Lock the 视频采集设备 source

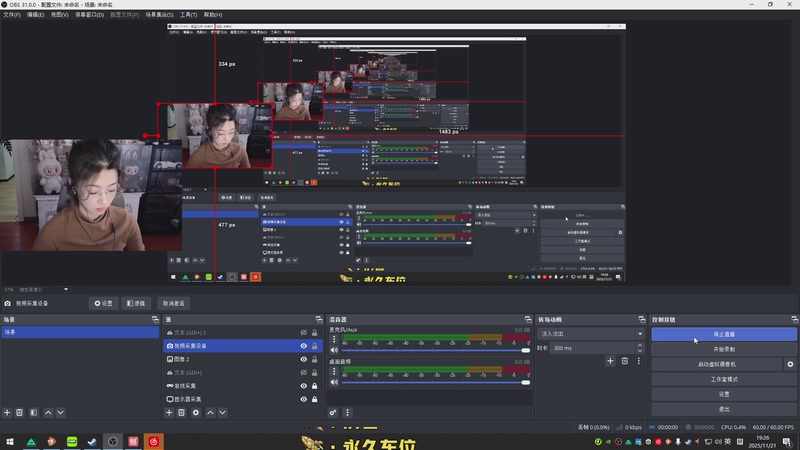click(314, 346)
